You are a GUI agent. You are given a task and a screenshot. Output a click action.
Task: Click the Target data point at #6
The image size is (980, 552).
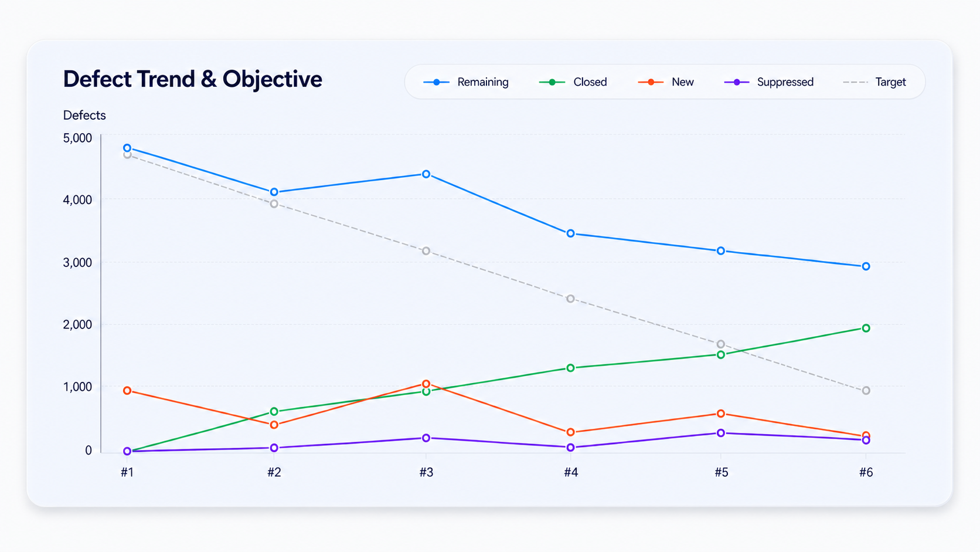(x=866, y=391)
